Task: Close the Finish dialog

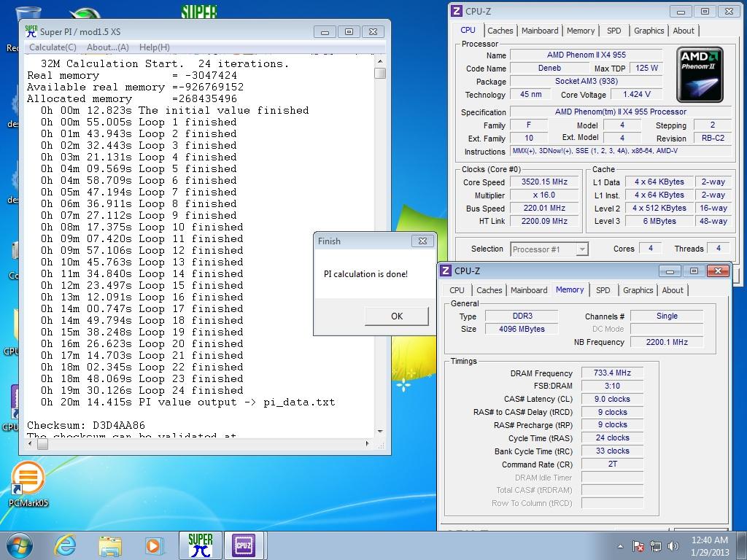Action: point(422,241)
